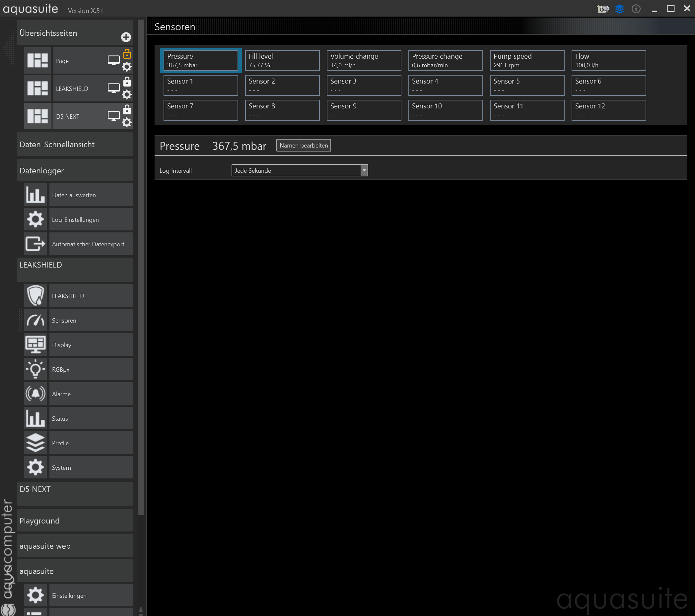Click the Namen bearbeiten button
This screenshot has height=616, width=695.
(x=303, y=146)
